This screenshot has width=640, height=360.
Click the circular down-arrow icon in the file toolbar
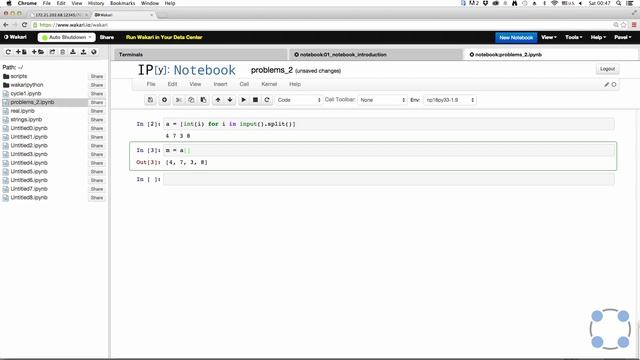coord(94,52)
